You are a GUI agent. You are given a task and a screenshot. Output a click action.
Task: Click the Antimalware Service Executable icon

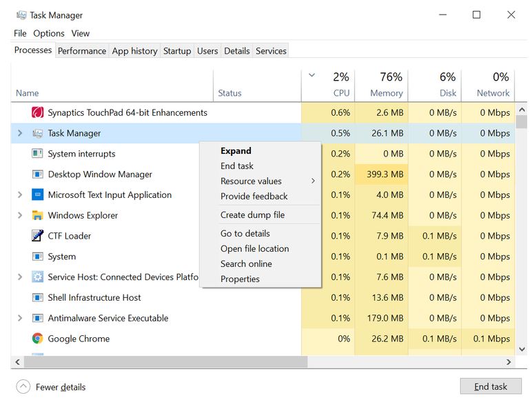coord(37,318)
